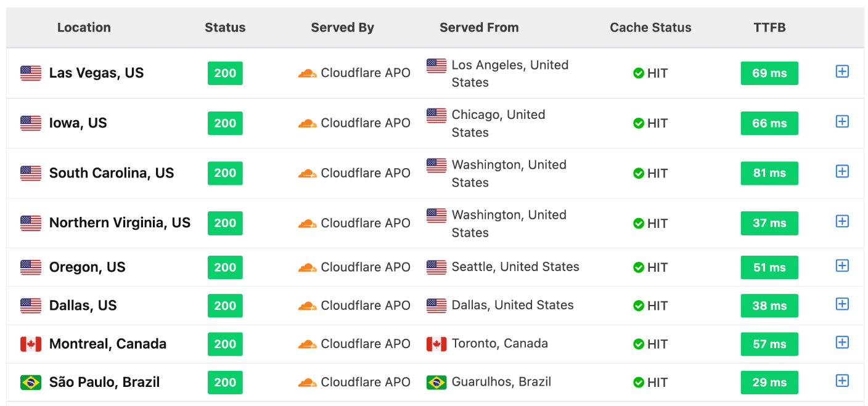Click the green checkmark for Northern Virginia's cache status

(639, 223)
